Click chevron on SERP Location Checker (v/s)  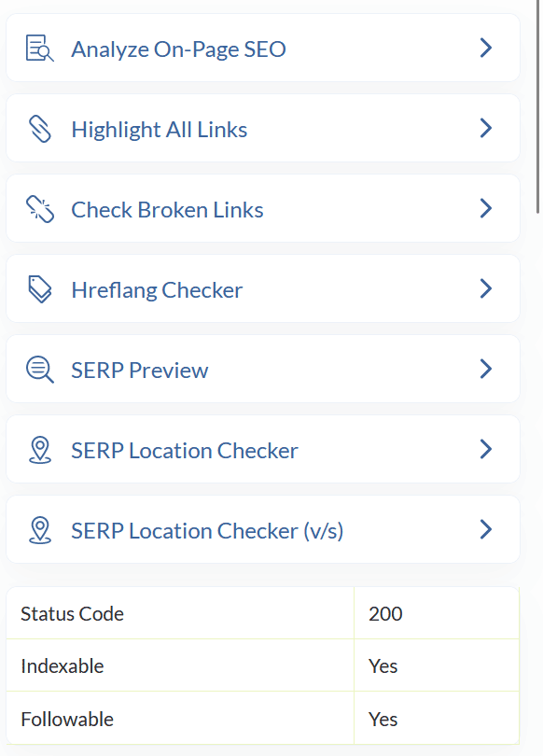[x=486, y=529]
